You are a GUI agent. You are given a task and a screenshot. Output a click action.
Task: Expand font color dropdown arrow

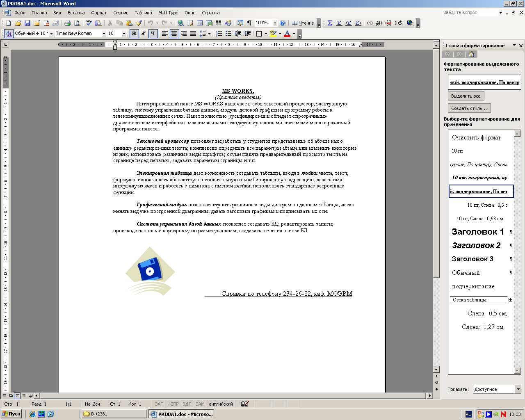(294, 34)
